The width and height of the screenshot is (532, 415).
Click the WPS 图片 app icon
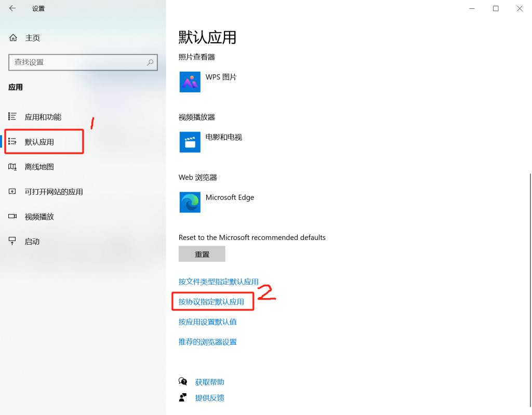(190, 82)
